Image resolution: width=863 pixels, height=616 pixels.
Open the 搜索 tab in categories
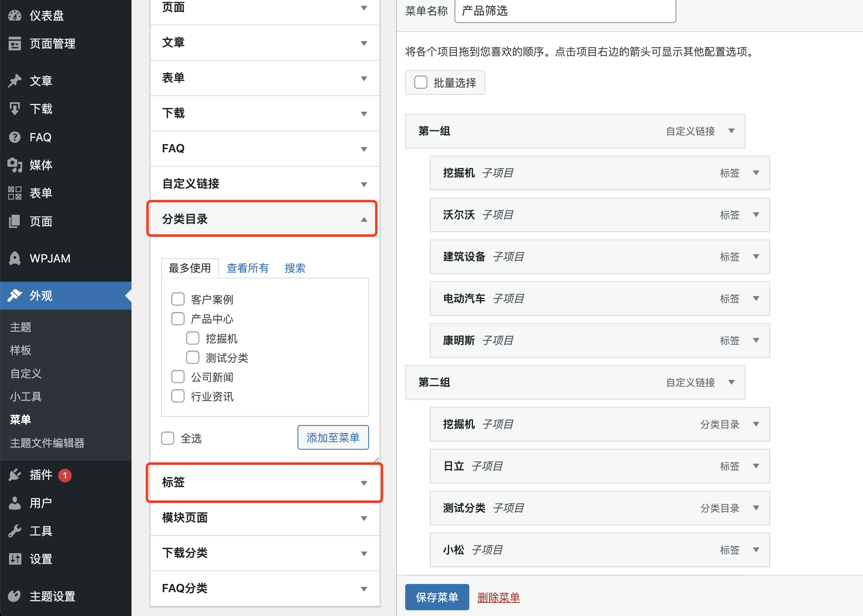[295, 268]
